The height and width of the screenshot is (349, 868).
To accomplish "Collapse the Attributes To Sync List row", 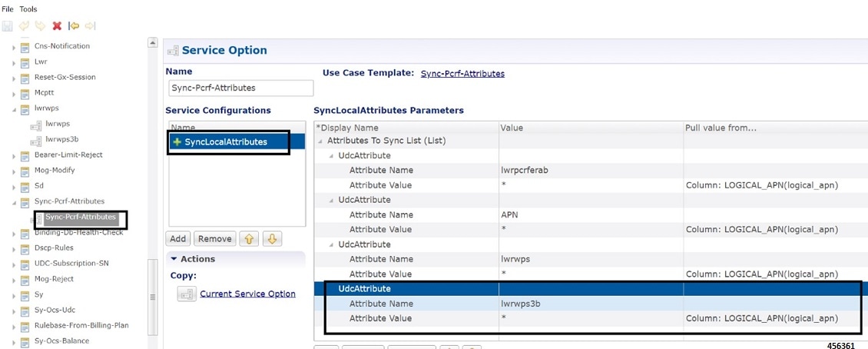I will pyautogui.click(x=320, y=141).
